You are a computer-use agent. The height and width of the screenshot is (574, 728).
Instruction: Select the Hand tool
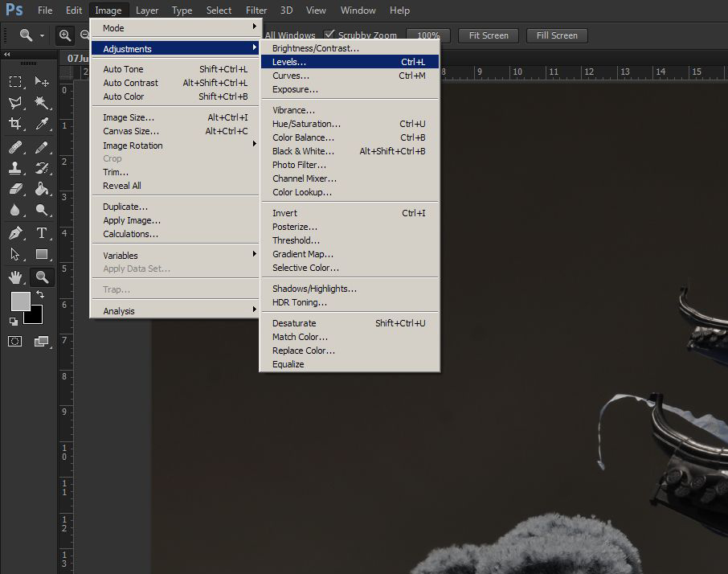15,277
